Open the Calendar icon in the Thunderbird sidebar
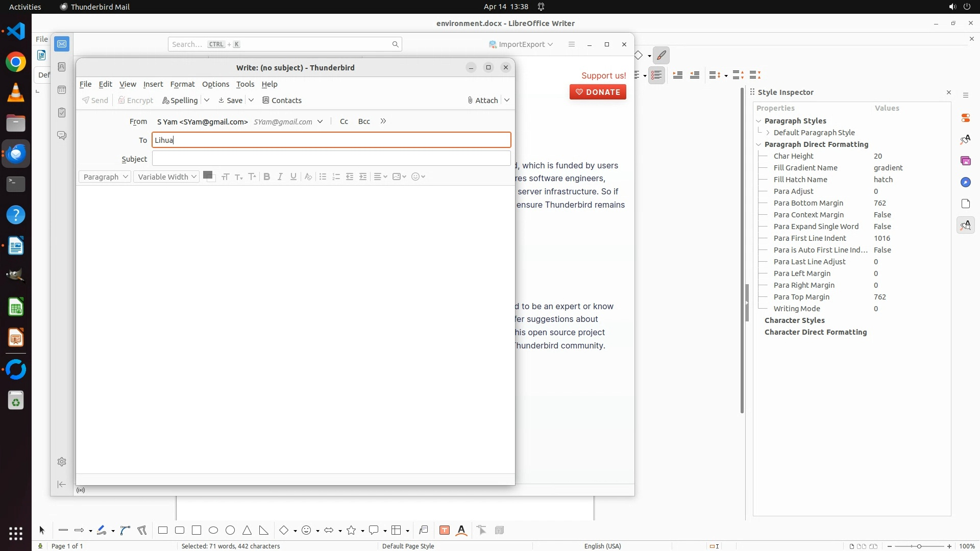Screen dimensions: 980x551 point(62,90)
